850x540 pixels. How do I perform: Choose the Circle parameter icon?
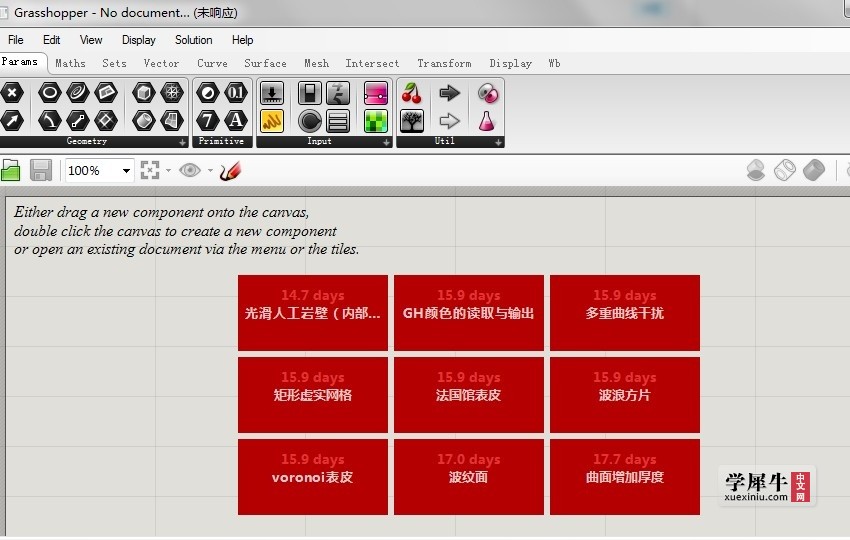49,93
